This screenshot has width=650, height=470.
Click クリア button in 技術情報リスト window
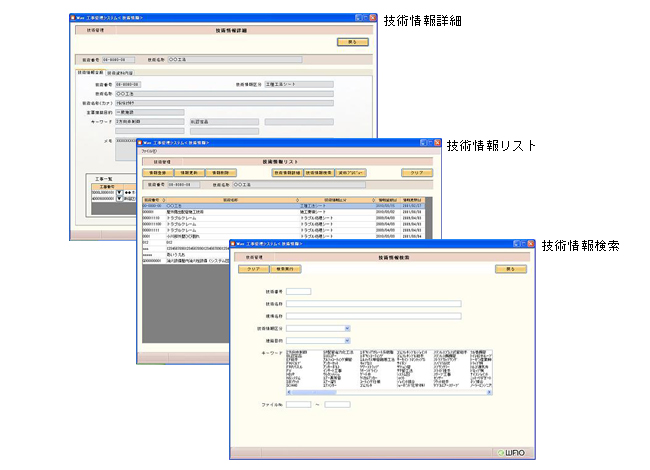[416, 173]
